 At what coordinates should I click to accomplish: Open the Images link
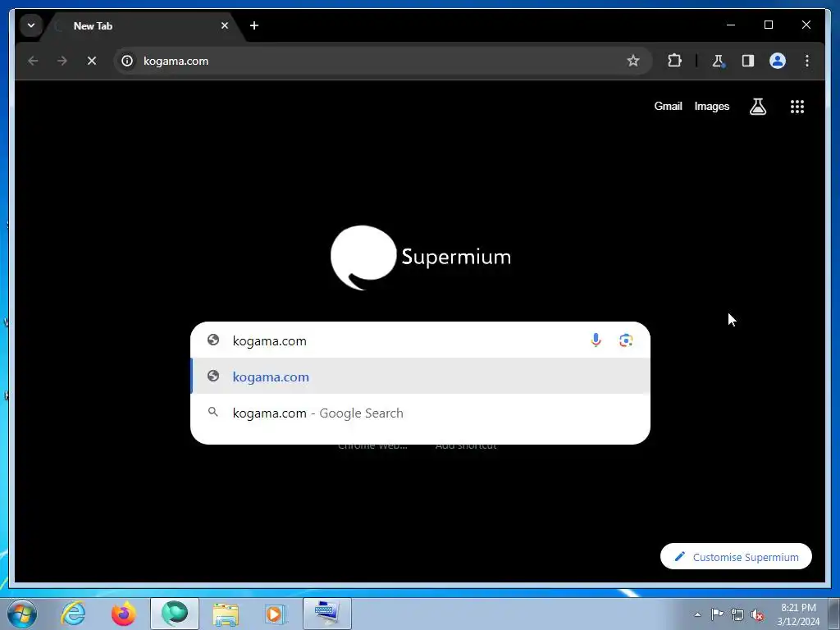click(x=711, y=106)
